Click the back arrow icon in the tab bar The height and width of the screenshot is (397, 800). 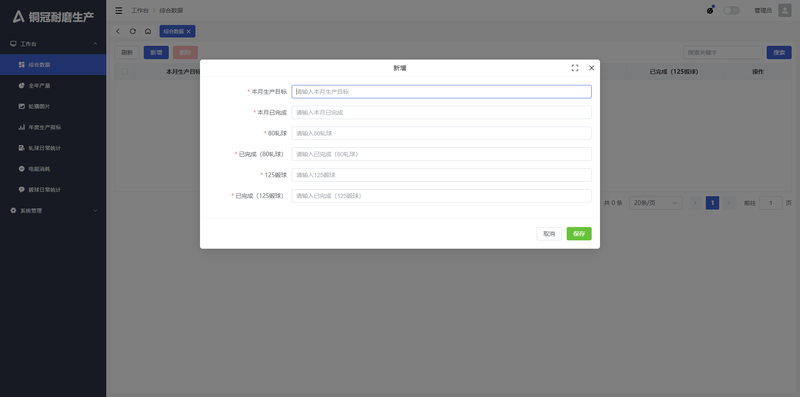point(118,31)
